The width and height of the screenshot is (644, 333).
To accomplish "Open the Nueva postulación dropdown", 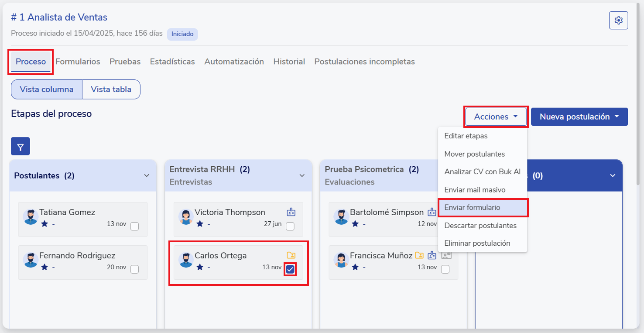I will (x=579, y=117).
